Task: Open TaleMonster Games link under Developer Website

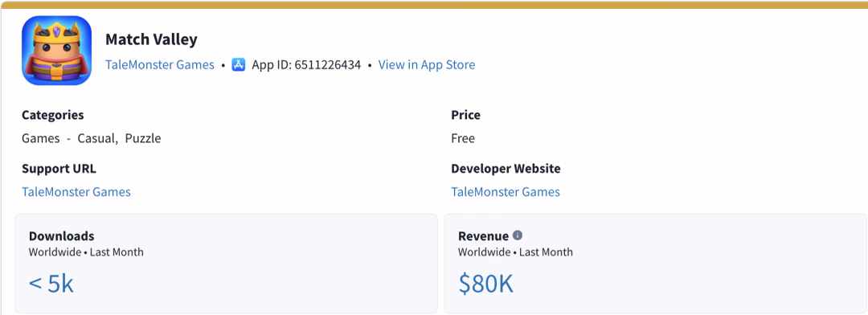Action: point(506,192)
